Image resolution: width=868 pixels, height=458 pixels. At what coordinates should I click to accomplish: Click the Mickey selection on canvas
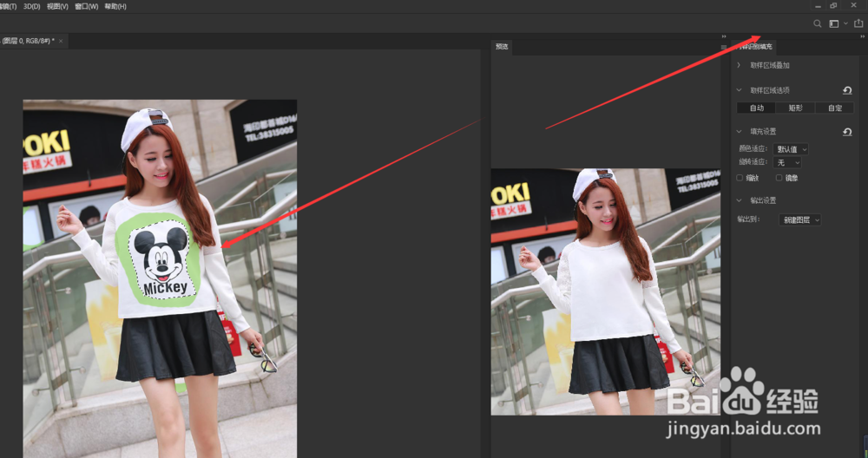163,259
